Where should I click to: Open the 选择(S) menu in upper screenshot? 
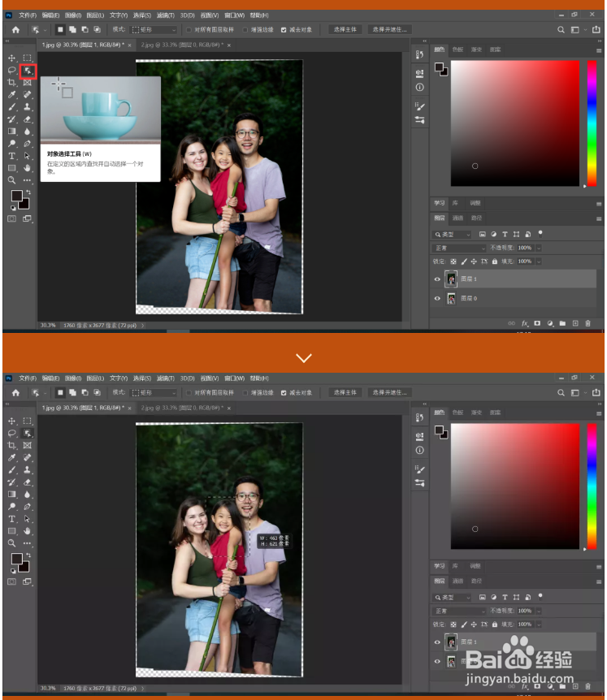[x=142, y=15]
